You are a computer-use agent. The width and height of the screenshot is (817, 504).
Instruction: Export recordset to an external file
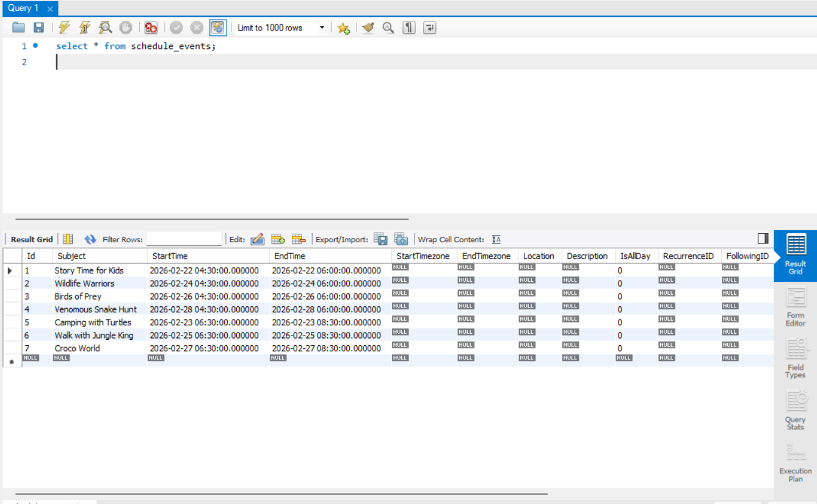(380, 239)
